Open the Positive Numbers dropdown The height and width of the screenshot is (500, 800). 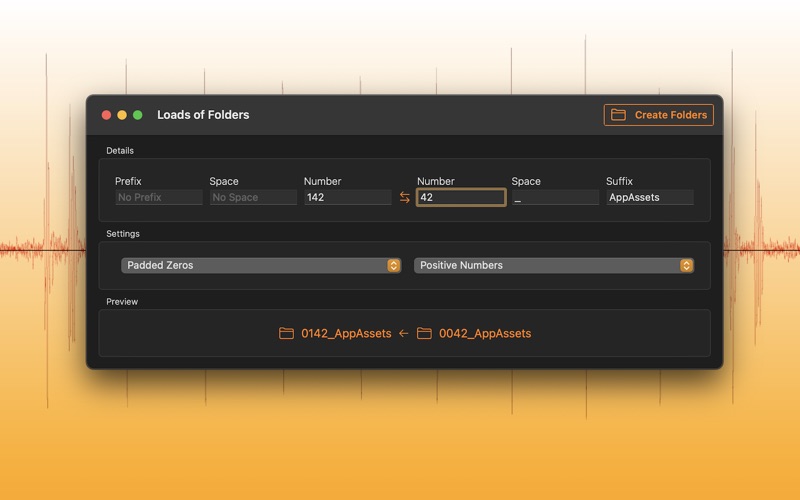(x=554, y=265)
